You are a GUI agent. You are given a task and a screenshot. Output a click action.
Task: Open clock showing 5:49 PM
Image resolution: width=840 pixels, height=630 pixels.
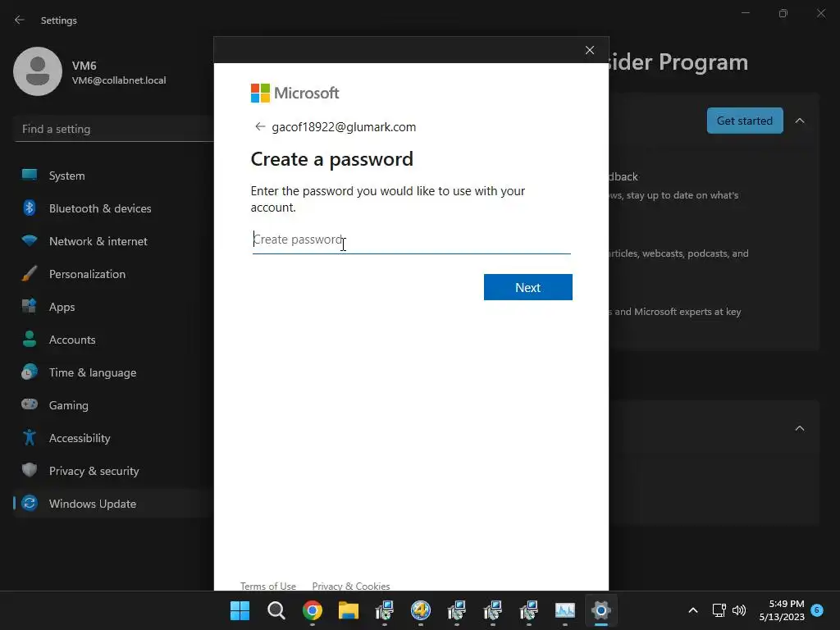[782, 610]
